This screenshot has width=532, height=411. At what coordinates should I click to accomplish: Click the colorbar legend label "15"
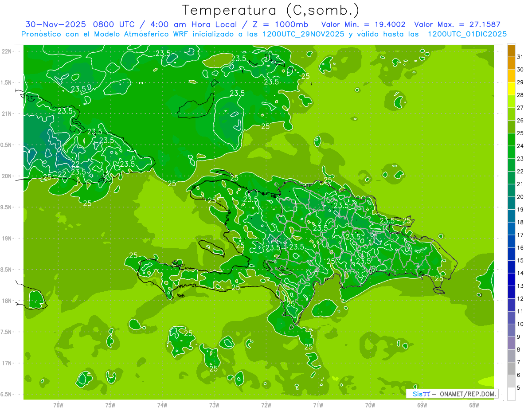pos(520,260)
